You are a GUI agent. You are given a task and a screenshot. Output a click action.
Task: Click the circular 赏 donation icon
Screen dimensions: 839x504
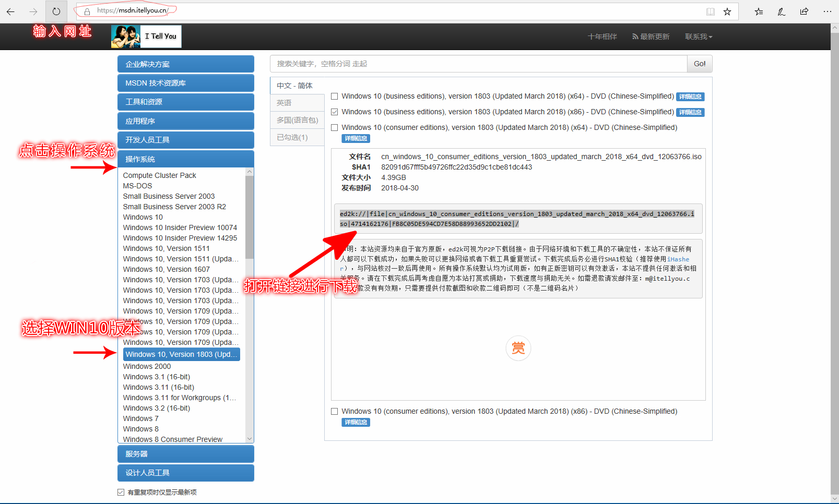point(518,348)
